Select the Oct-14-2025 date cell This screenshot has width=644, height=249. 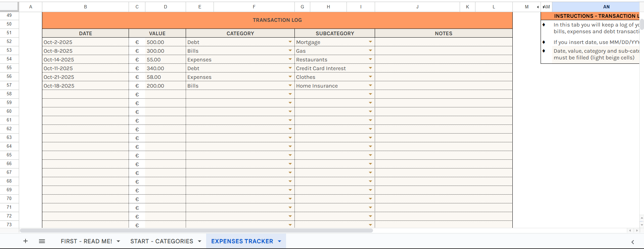point(85,60)
